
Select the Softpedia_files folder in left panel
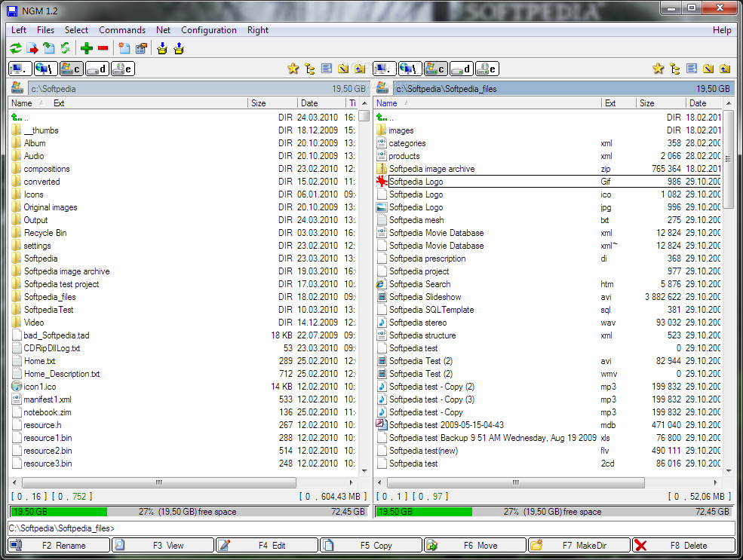[50, 297]
